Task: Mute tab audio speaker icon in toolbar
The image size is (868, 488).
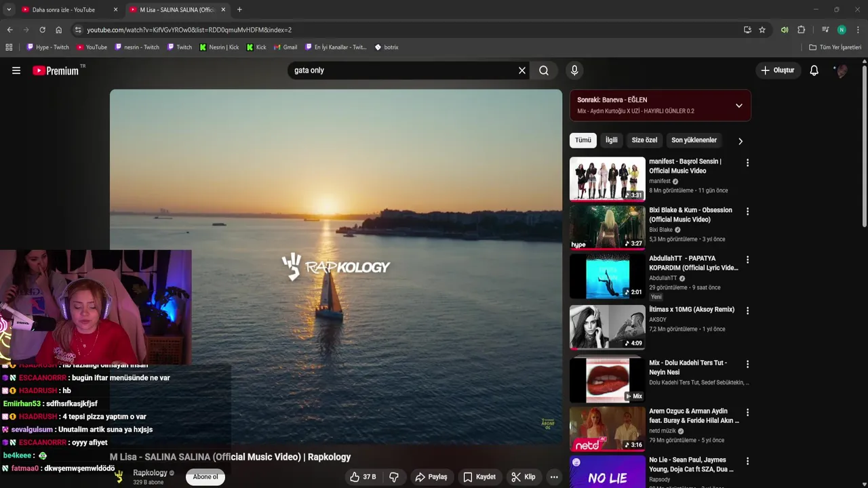Action: pyautogui.click(x=785, y=30)
